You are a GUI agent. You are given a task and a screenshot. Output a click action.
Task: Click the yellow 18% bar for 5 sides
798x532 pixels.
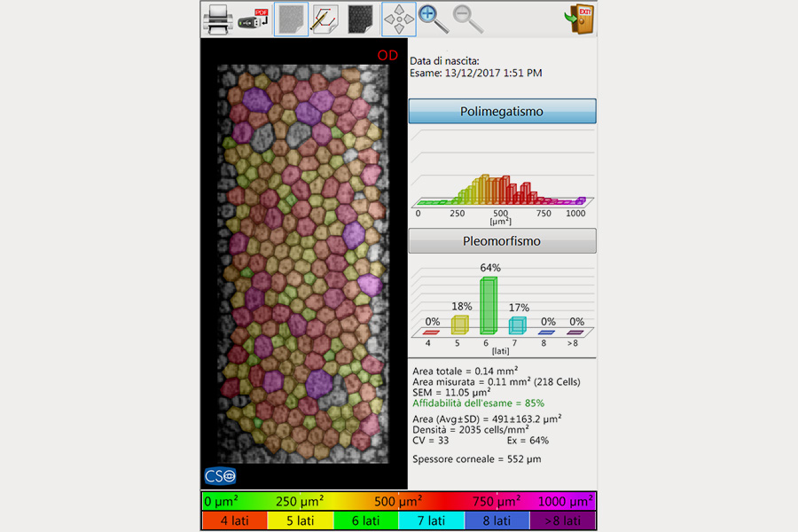point(459,325)
